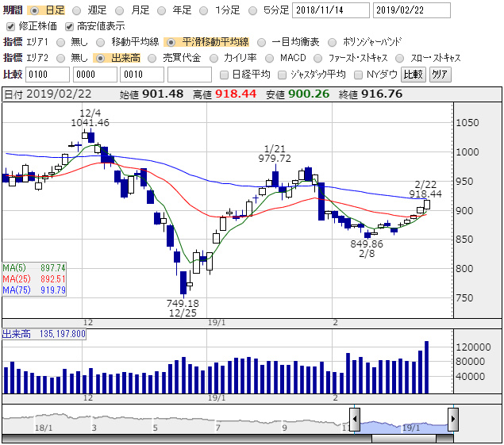Image resolution: width=504 pixels, height=445 pixels.
Task: Click the MA(25) 892.51 legend entry
Action: click(x=34, y=278)
